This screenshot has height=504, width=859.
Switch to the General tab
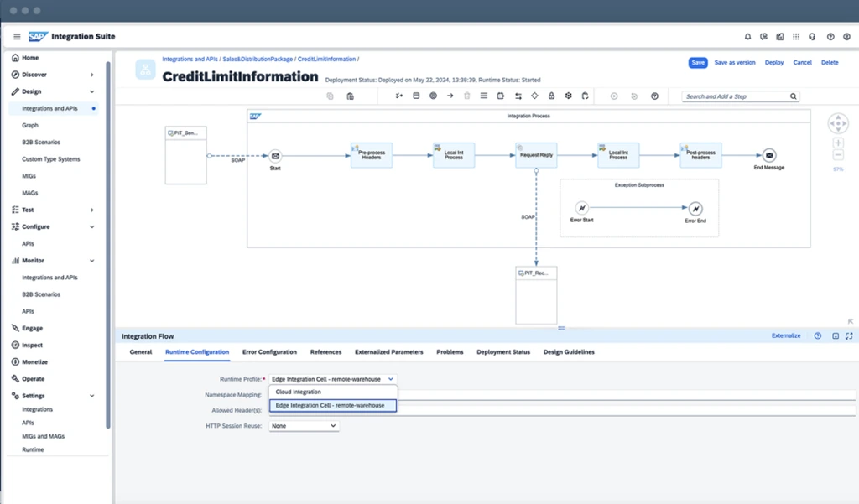pyautogui.click(x=141, y=351)
